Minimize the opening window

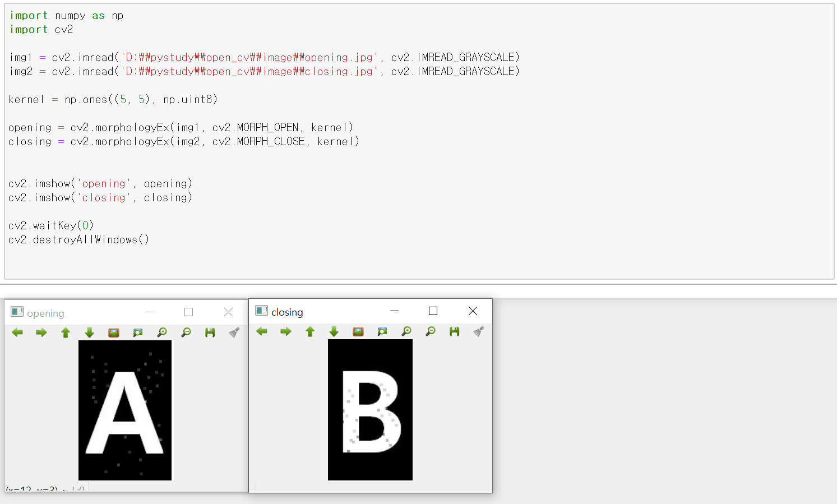pyautogui.click(x=150, y=312)
